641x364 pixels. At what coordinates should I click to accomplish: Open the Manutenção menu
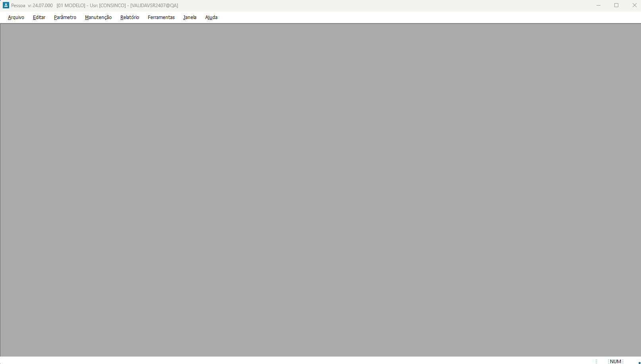98,17
